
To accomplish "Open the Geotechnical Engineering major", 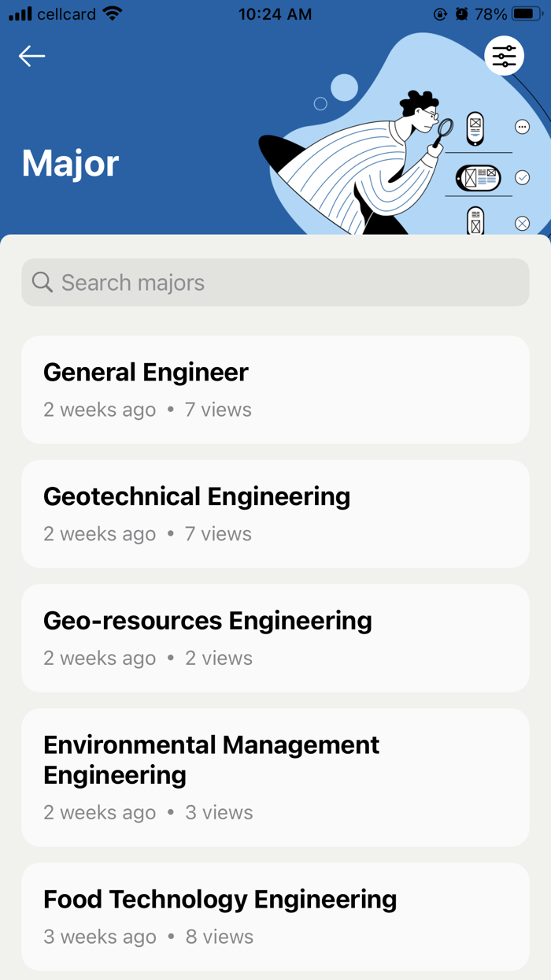I will click(275, 513).
